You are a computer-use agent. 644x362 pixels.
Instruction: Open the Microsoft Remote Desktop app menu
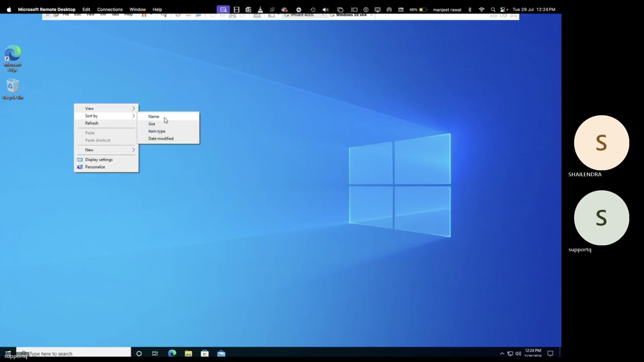click(x=47, y=9)
